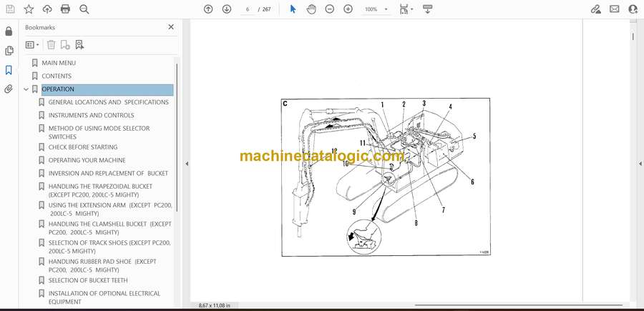This screenshot has height=311, width=644.
Task: Open USING THE EXTENSION ARM bookmark
Action: pos(110,209)
